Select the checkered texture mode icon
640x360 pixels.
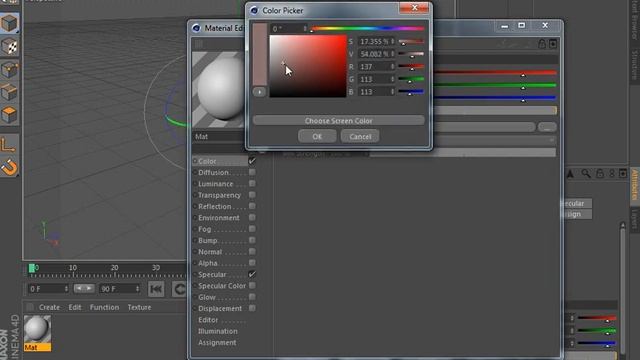(x=9, y=47)
